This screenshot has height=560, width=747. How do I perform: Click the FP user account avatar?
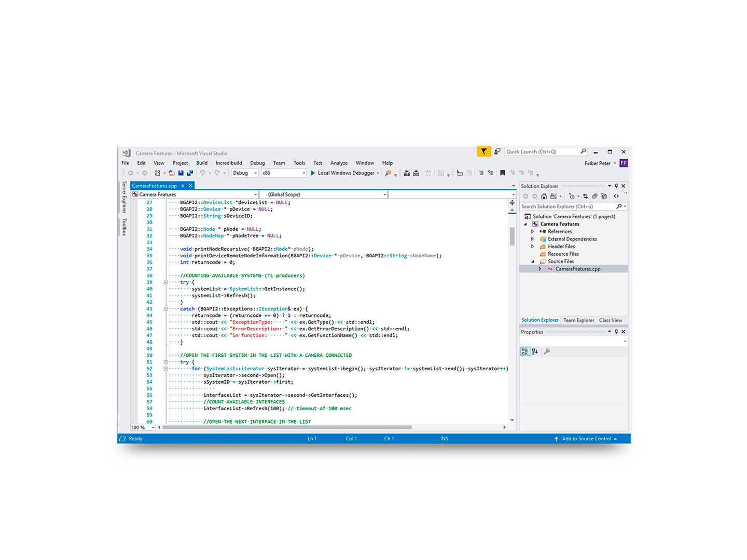pos(624,163)
